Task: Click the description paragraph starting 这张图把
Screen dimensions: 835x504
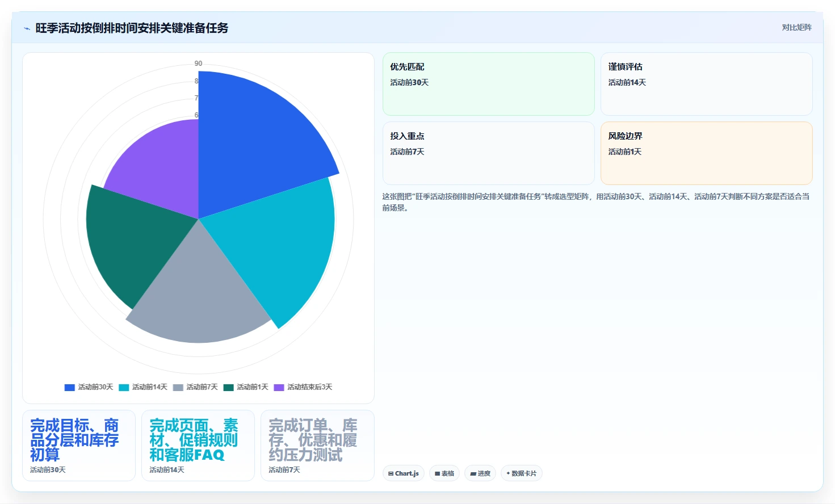Action: coord(596,202)
